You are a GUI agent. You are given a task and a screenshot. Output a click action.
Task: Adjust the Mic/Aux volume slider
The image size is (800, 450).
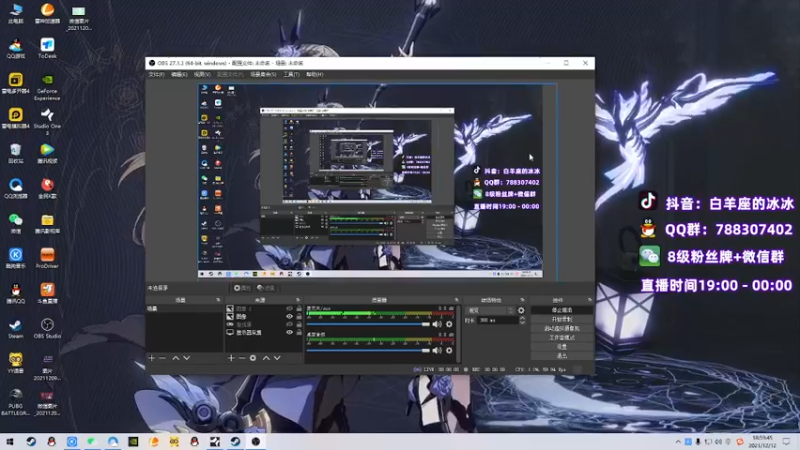click(368, 324)
